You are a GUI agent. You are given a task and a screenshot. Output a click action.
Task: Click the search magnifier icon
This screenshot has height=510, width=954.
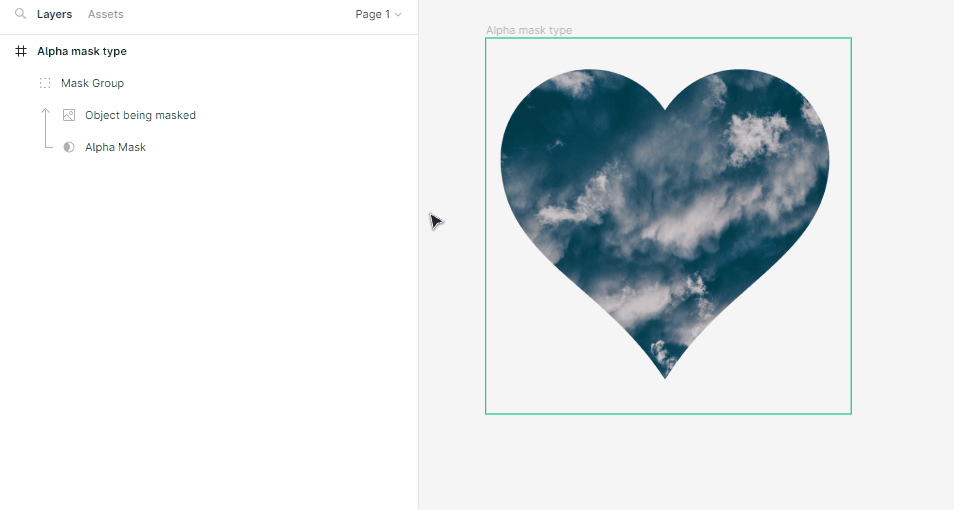pos(20,15)
